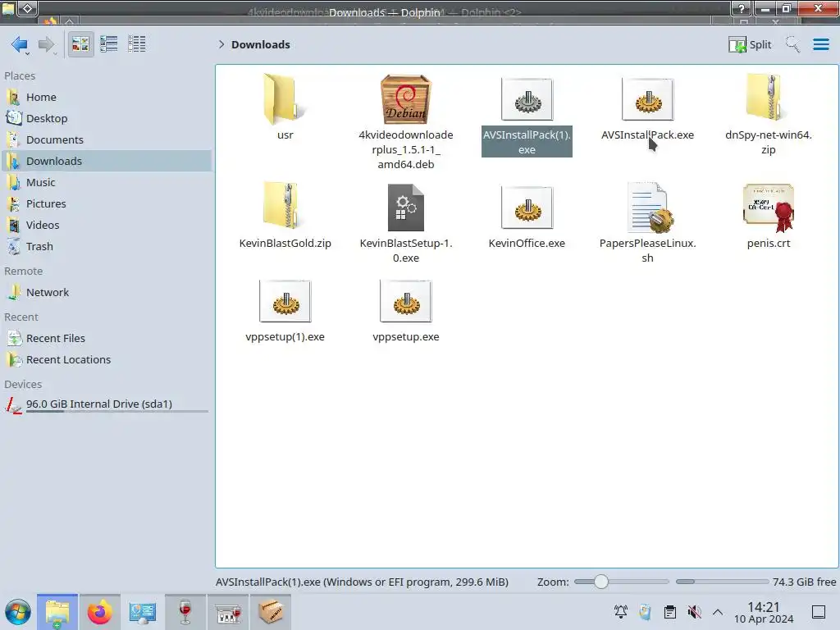
Task: Go back with the blue back arrow
Action: (x=20, y=44)
